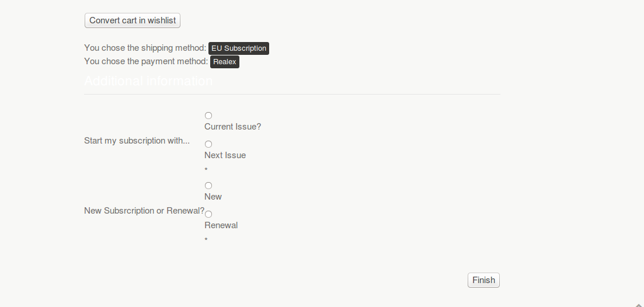Select the Next Issue radio circle
Viewport: 644px width, 307px height.
point(208,144)
